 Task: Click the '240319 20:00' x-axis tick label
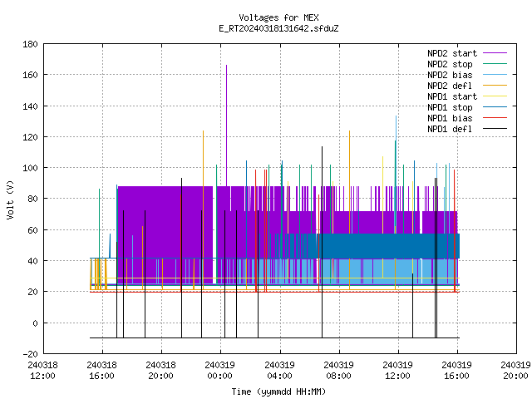tap(515, 371)
